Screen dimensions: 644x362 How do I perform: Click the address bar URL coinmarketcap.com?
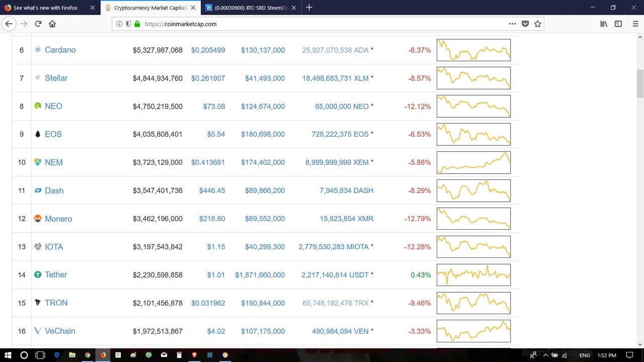click(x=181, y=24)
